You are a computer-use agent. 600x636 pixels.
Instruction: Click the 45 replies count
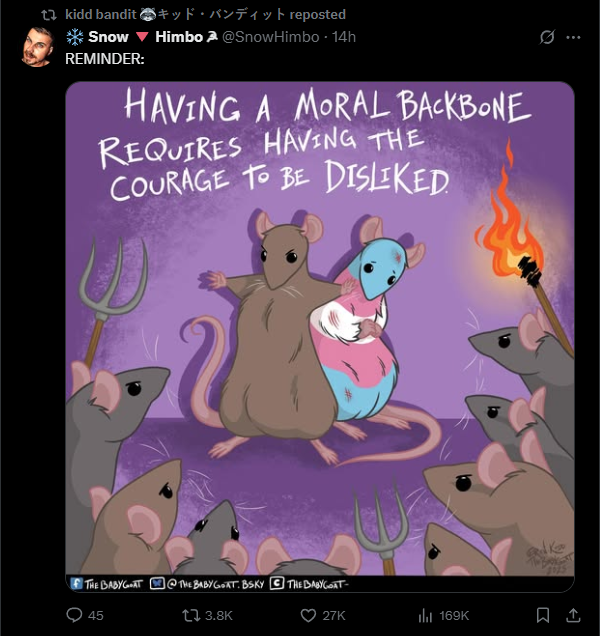[96, 616]
